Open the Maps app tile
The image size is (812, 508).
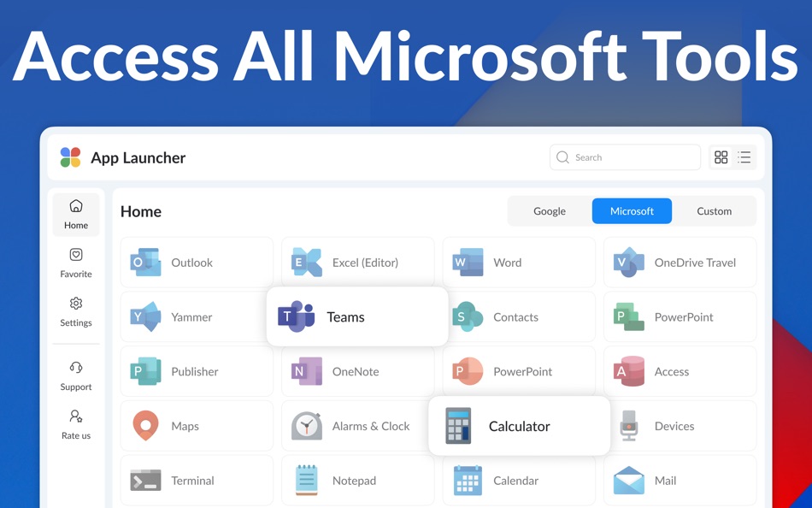click(197, 426)
